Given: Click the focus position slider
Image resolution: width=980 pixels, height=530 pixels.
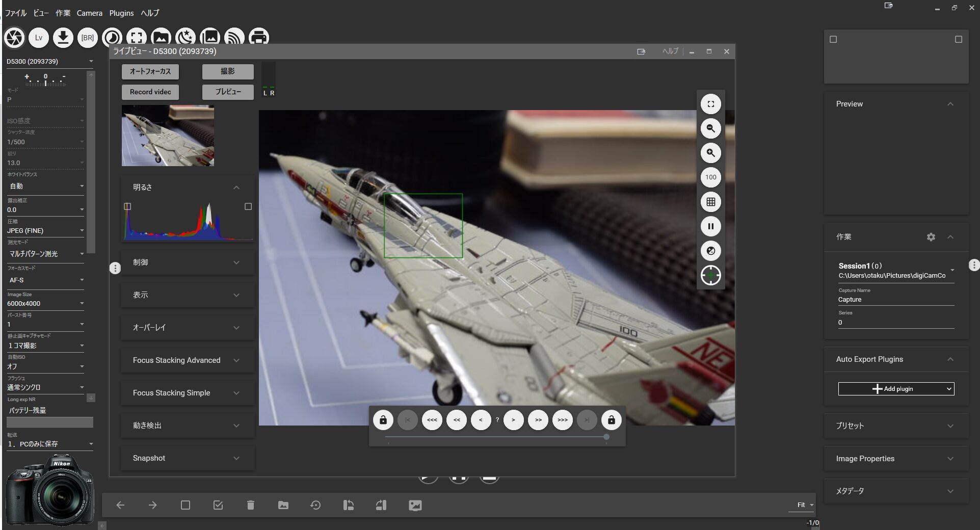Looking at the screenshot, I should [x=497, y=437].
